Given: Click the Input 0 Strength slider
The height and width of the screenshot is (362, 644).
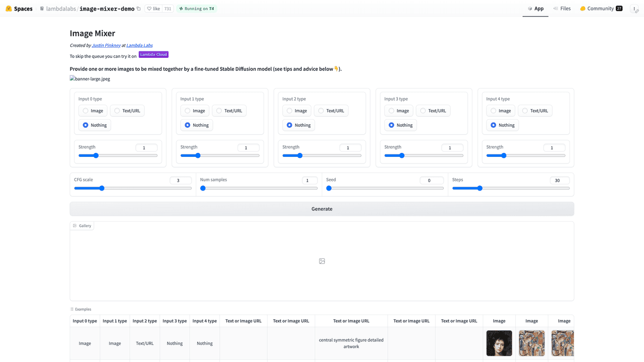Looking at the screenshot, I should tap(118, 155).
